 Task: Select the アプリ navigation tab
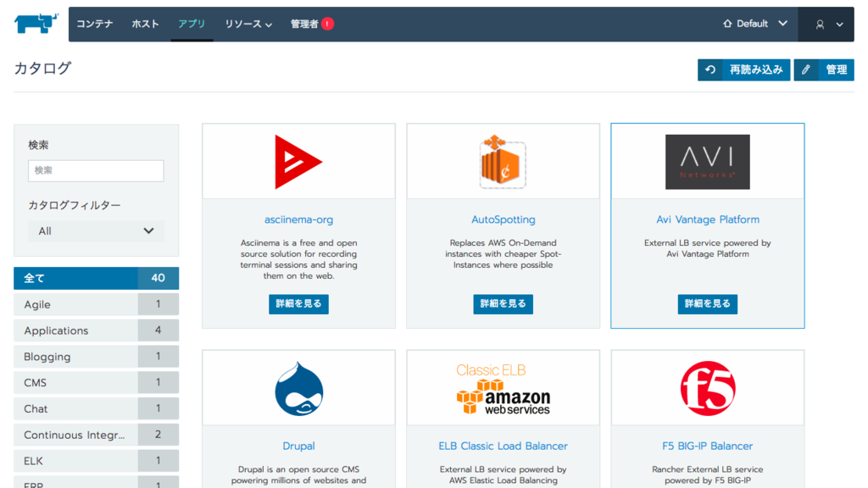(x=192, y=24)
